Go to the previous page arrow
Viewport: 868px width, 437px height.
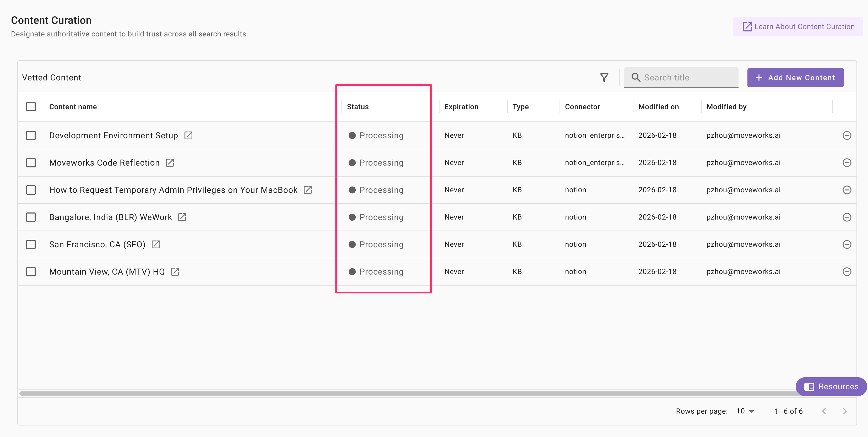coord(824,411)
